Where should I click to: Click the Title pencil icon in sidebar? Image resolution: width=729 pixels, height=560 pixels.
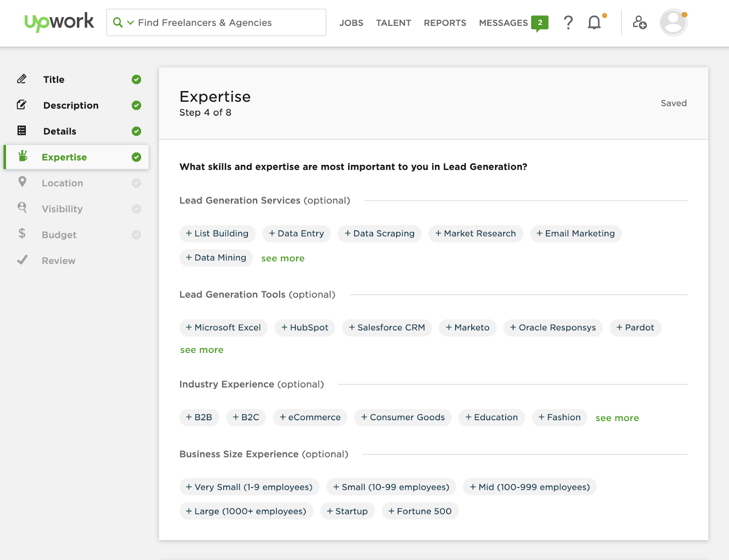click(22, 79)
